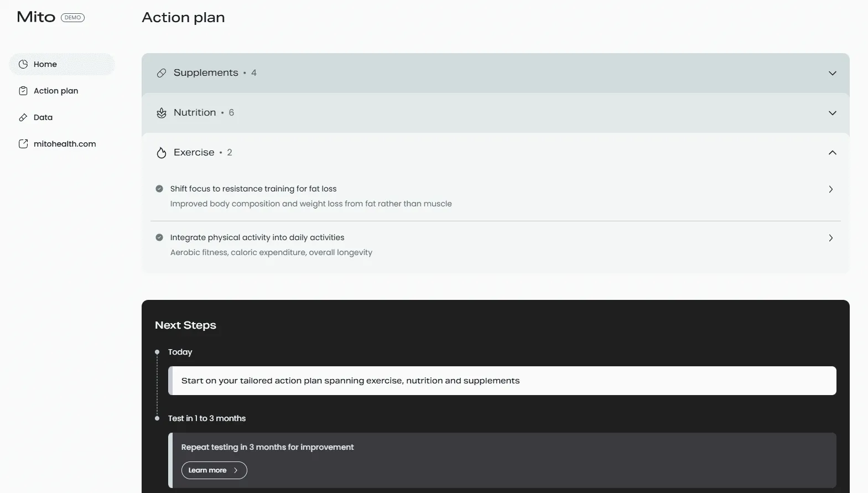Click the Nutrition leaf icon

(x=161, y=112)
